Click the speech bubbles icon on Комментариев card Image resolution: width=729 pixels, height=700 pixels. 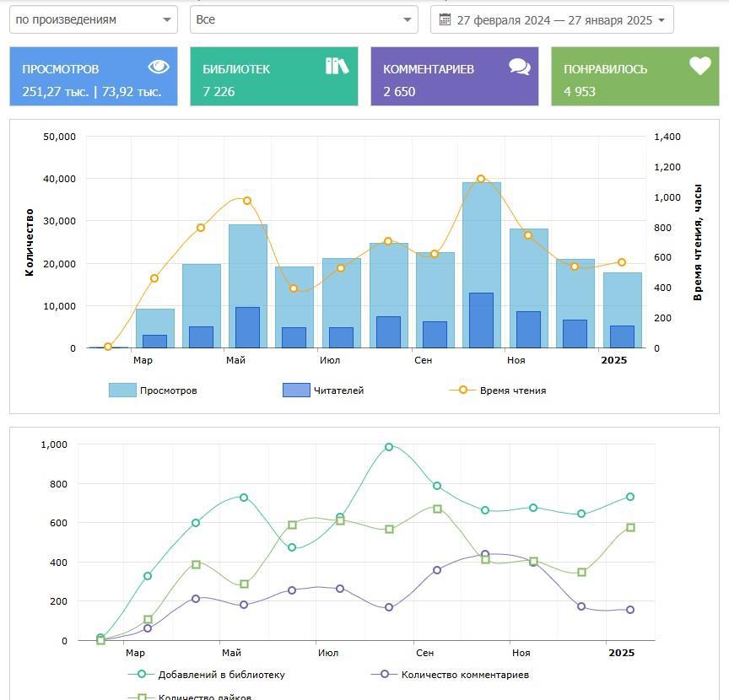coord(520,67)
